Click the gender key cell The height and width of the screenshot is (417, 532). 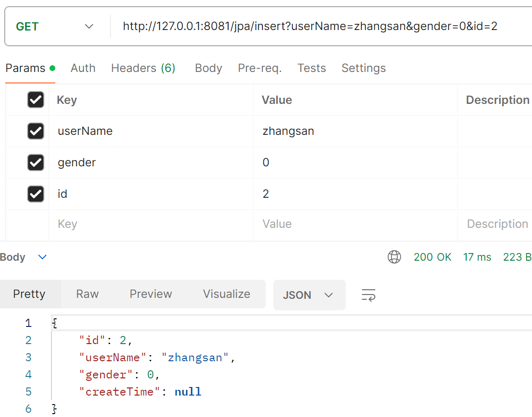coord(151,163)
